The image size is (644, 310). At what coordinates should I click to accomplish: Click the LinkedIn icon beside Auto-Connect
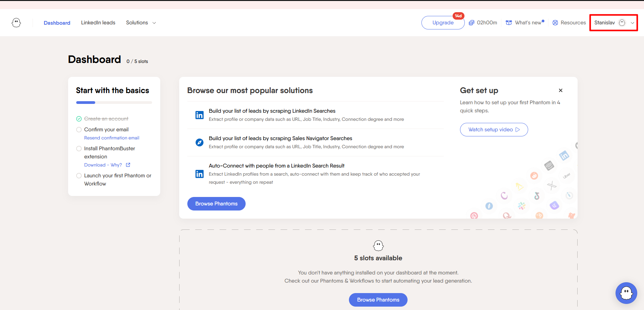(200, 174)
